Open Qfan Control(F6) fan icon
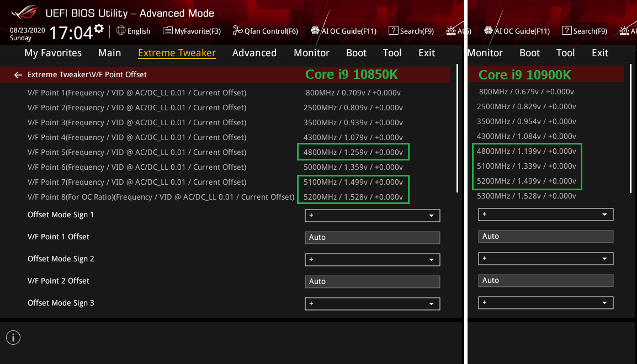The image size is (637, 364). click(237, 30)
